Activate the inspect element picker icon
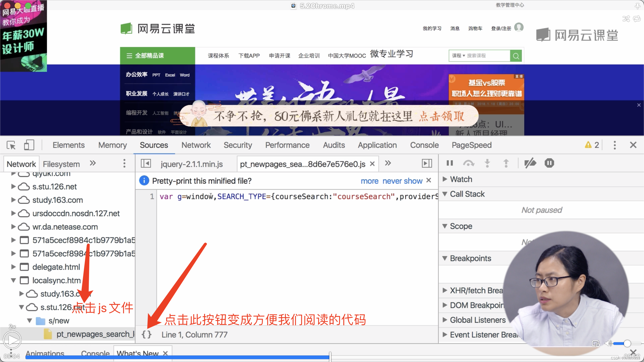Screen dimensions: 644x362 (x=11, y=145)
